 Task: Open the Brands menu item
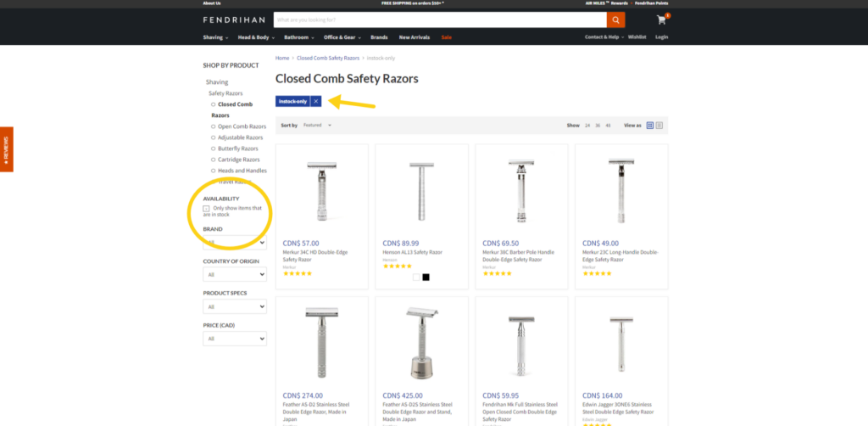[x=379, y=37]
